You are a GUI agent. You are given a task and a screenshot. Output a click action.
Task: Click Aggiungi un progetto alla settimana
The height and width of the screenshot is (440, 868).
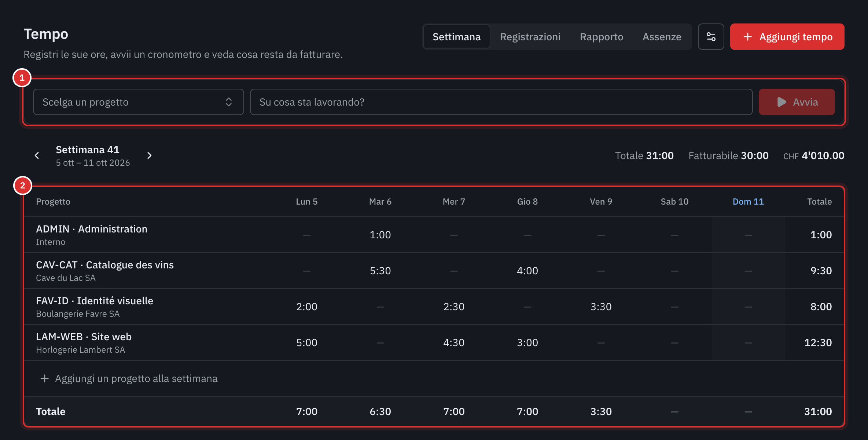click(129, 378)
